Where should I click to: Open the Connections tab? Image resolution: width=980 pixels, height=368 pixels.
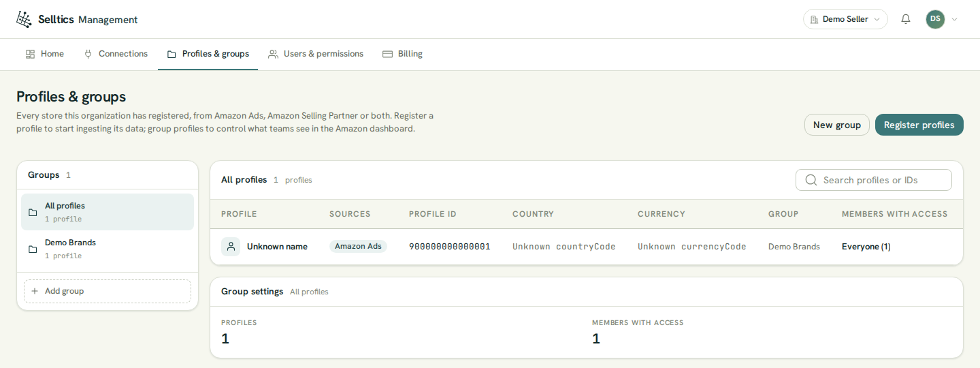point(116,54)
